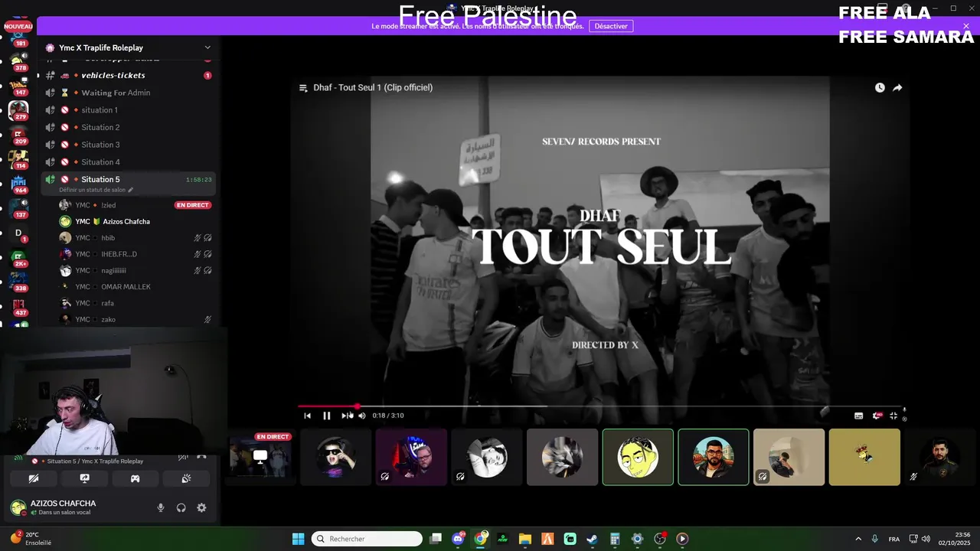Open Discord from the taskbar
This screenshot has width=980, height=551.
[x=459, y=539]
